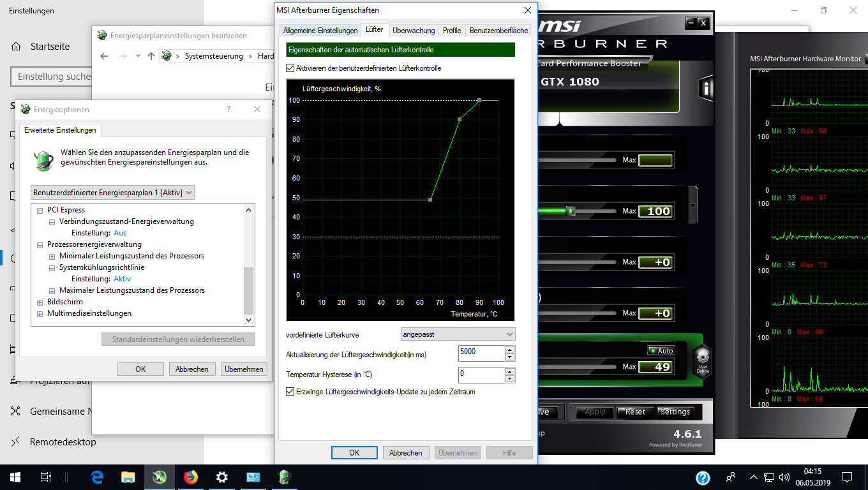Image resolution: width=868 pixels, height=490 pixels.
Task: Open the Benutzerdefinierter Energiesparplan 1 dropdown
Action: point(112,192)
